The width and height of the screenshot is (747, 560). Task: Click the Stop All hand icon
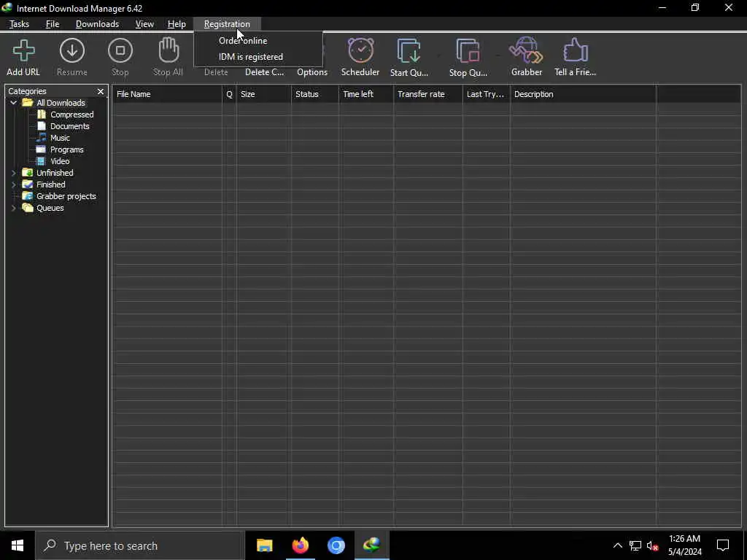click(169, 50)
